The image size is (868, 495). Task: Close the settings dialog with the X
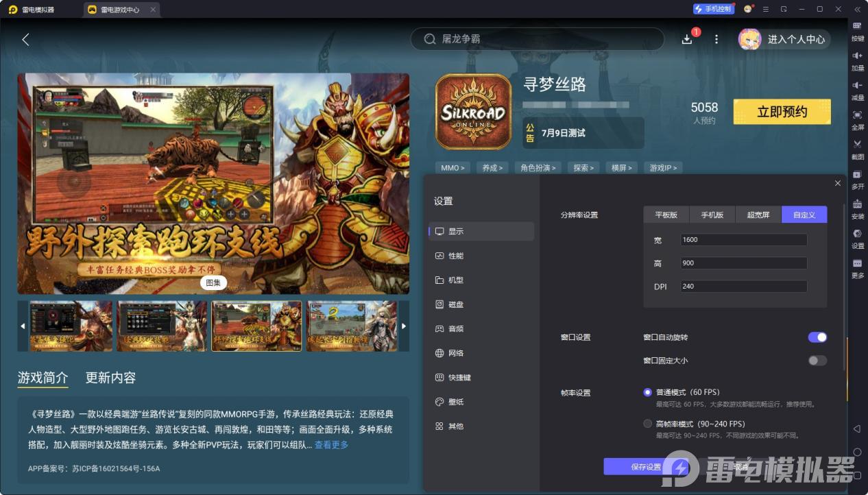coord(837,183)
